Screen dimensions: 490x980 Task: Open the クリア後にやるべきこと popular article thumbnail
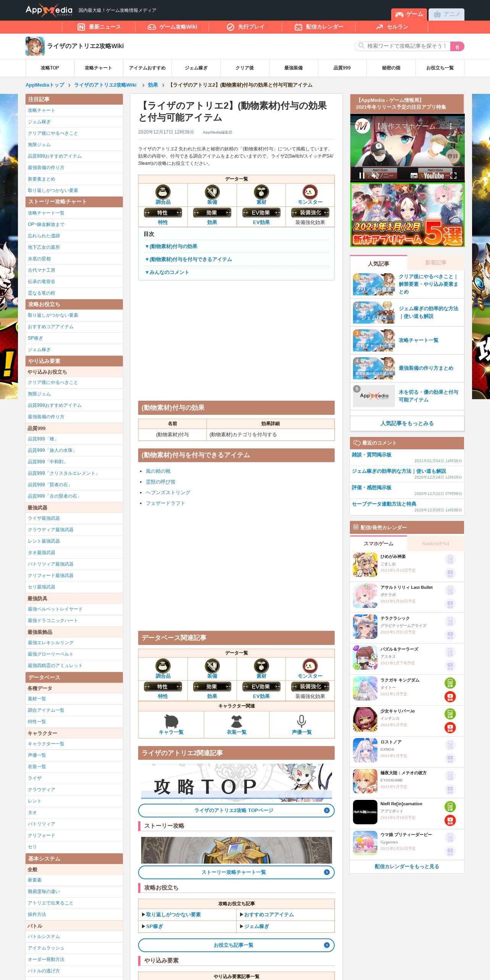[x=374, y=284]
